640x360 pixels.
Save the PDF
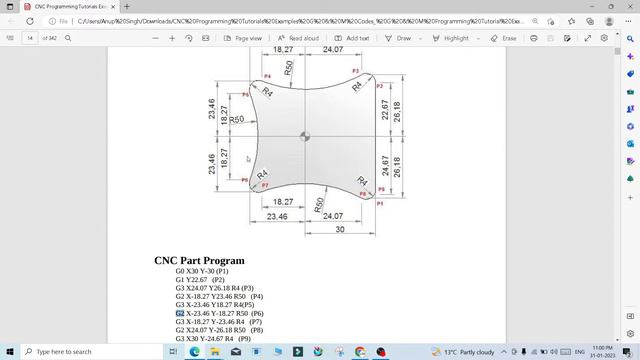550,38
